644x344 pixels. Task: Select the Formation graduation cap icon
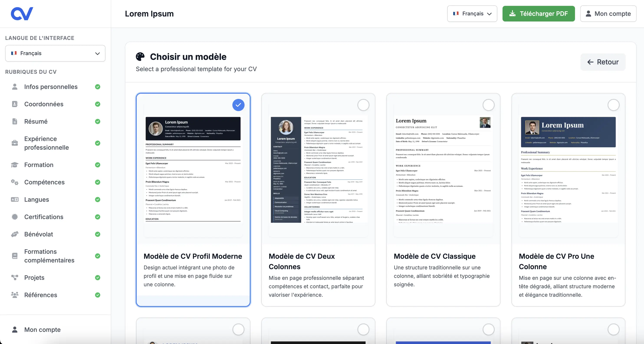pyautogui.click(x=15, y=165)
